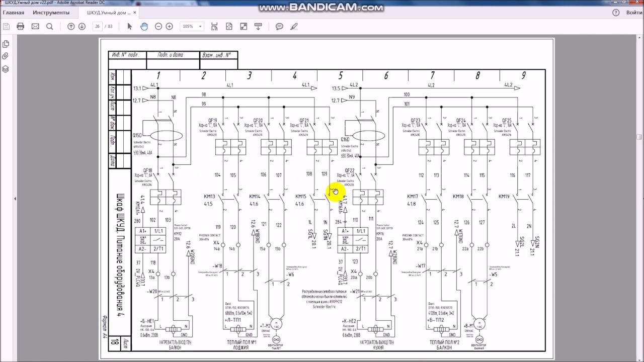
Task: Click the ТЕПЛЫЙ ПОЛ №2 БАЛКОН caption
Action: pos(444,344)
